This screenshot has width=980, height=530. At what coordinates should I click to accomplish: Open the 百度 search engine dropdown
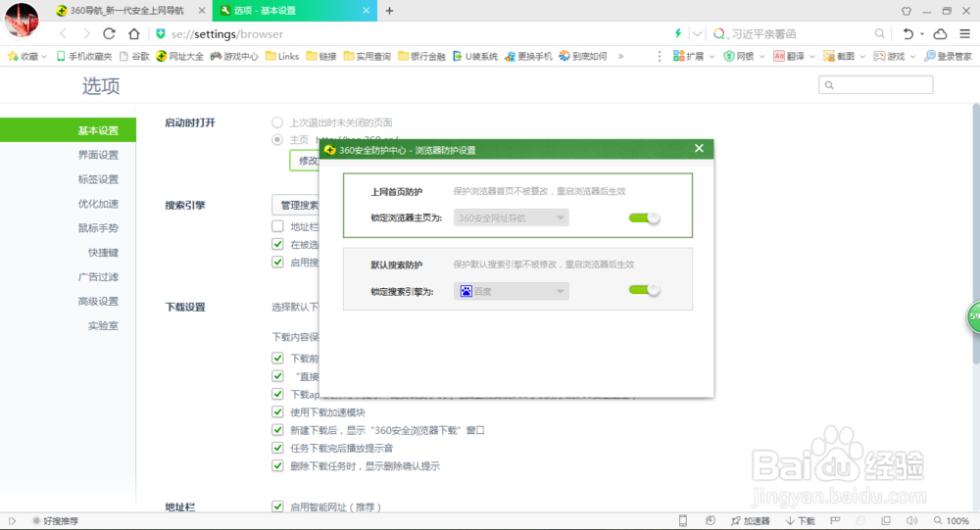pyautogui.click(x=512, y=291)
